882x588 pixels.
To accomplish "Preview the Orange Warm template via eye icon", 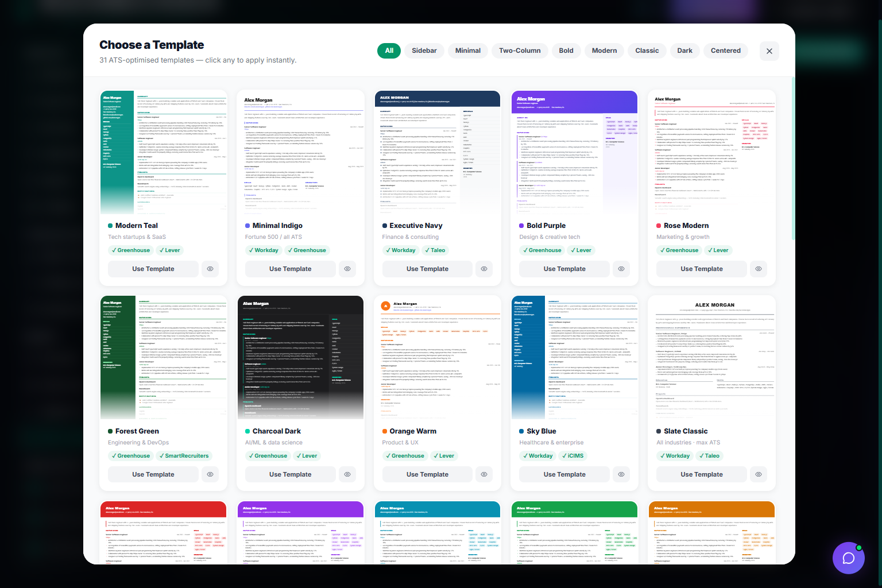I will click(484, 474).
